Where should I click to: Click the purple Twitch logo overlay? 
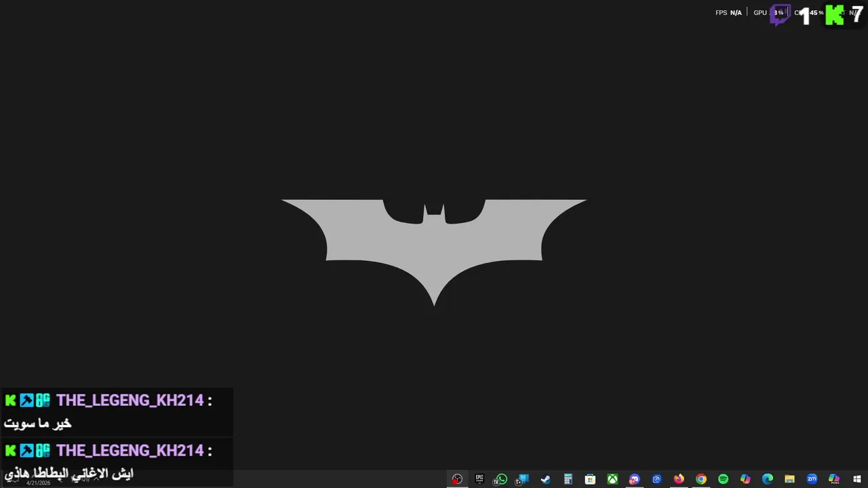click(780, 15)
